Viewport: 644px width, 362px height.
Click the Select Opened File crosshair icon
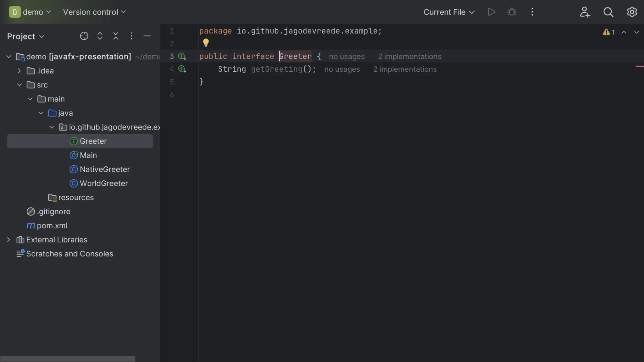(x=84, y=36)
